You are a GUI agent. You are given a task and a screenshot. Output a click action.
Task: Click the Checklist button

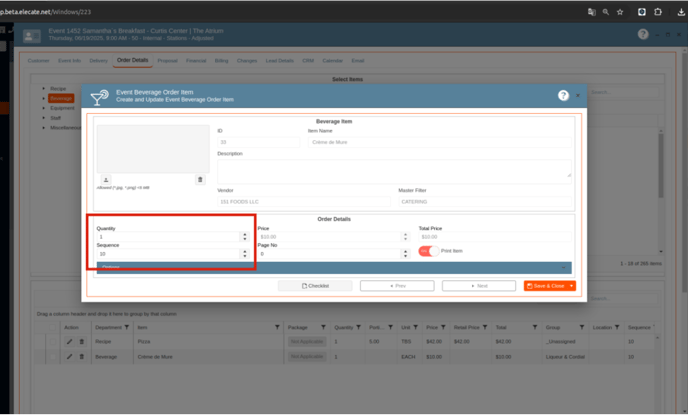click(x=315, y=286)
